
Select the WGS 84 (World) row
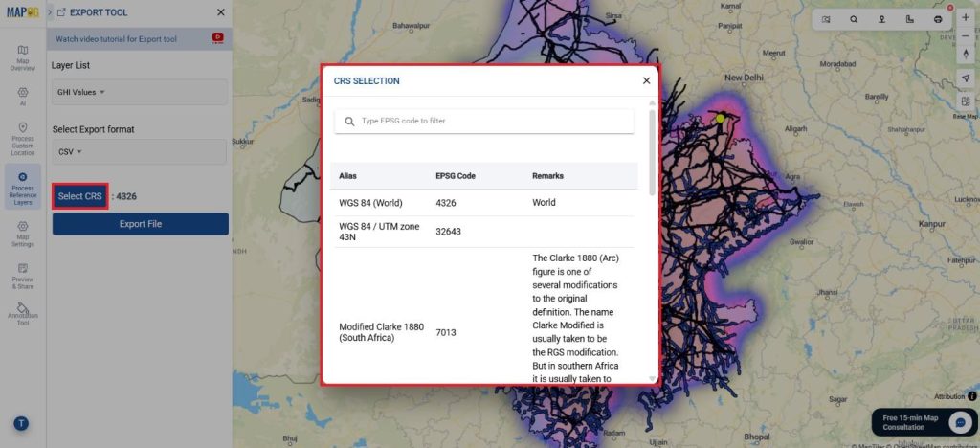482,203
